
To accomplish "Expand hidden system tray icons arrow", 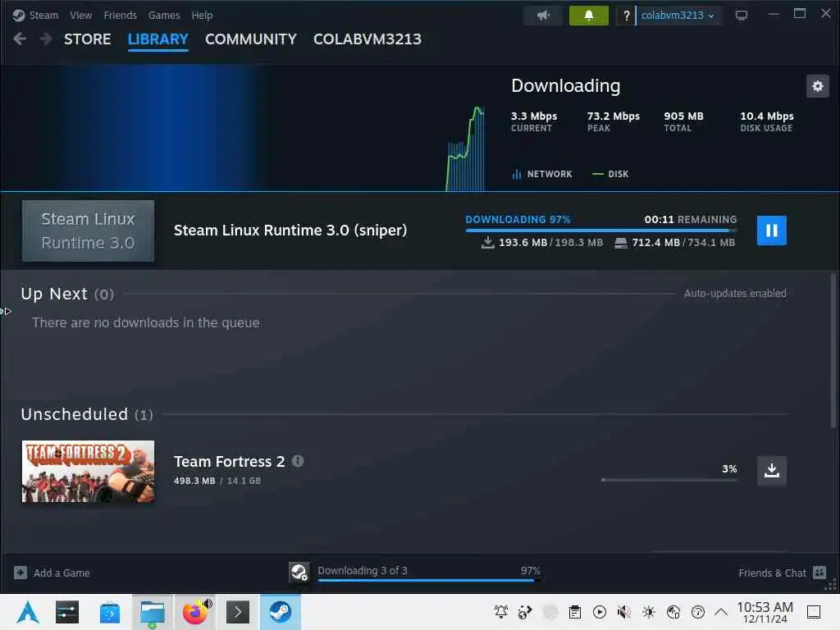I will point(721,612).
